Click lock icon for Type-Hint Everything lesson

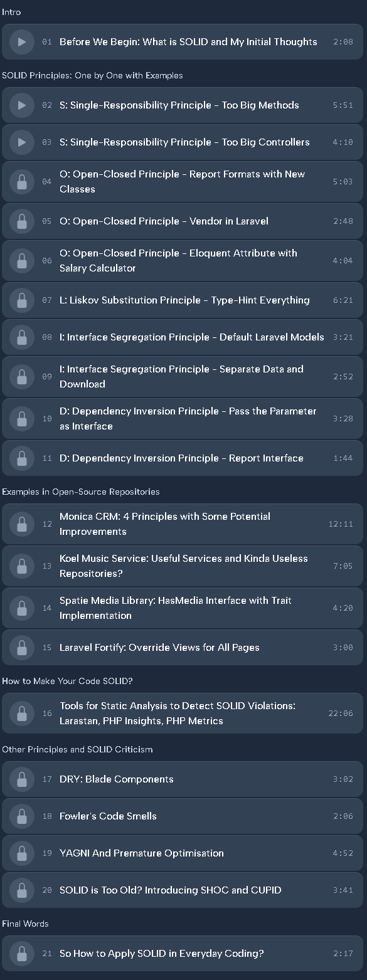21,300
